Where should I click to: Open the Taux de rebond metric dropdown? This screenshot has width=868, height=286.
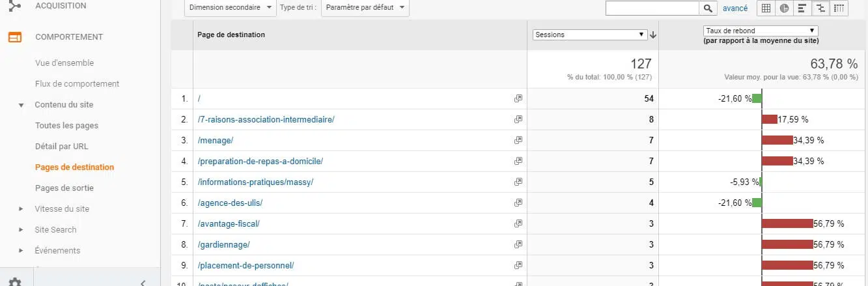click(760, 31)
